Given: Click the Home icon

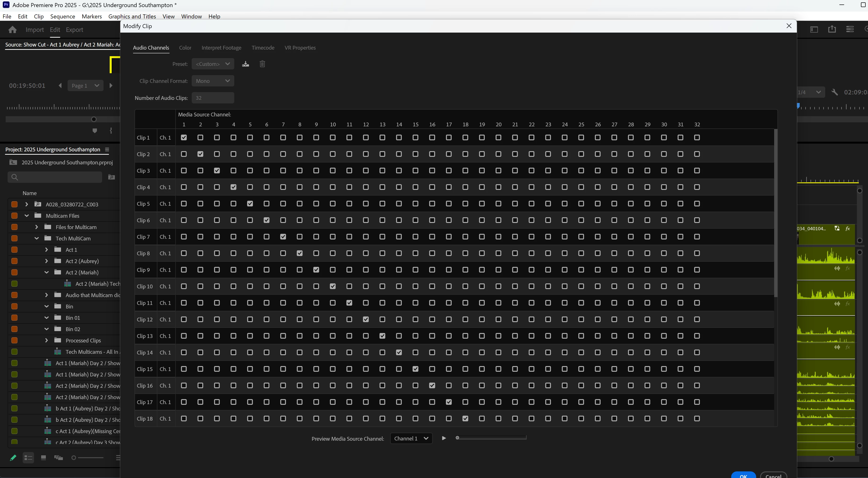Looking at the screenshot, I should coord(13,30).
